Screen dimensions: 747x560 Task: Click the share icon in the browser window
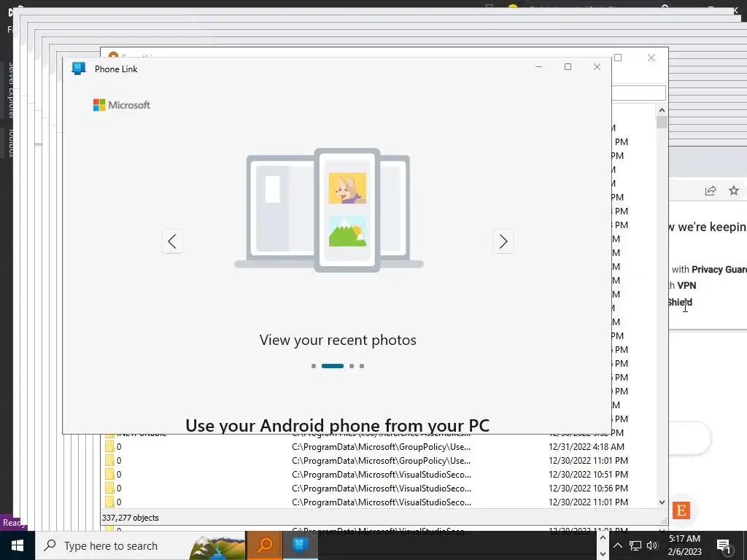pyautogui.click(x=711, y=191)
